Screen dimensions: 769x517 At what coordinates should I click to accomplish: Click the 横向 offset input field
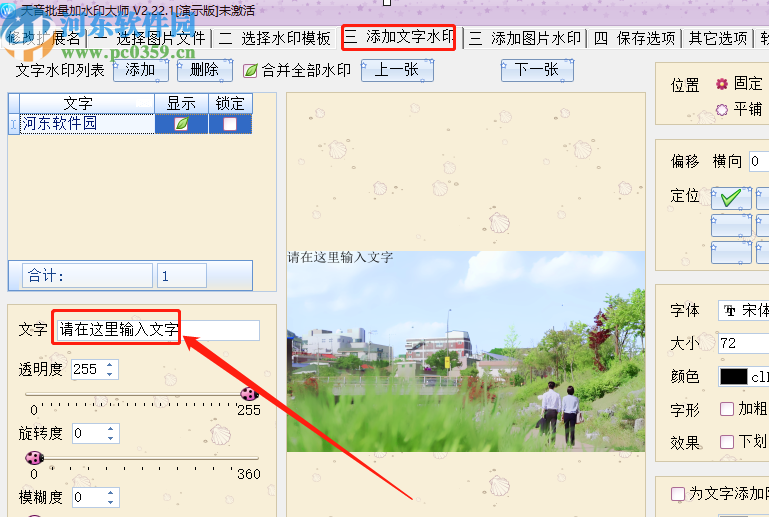[x=759, y=161]
